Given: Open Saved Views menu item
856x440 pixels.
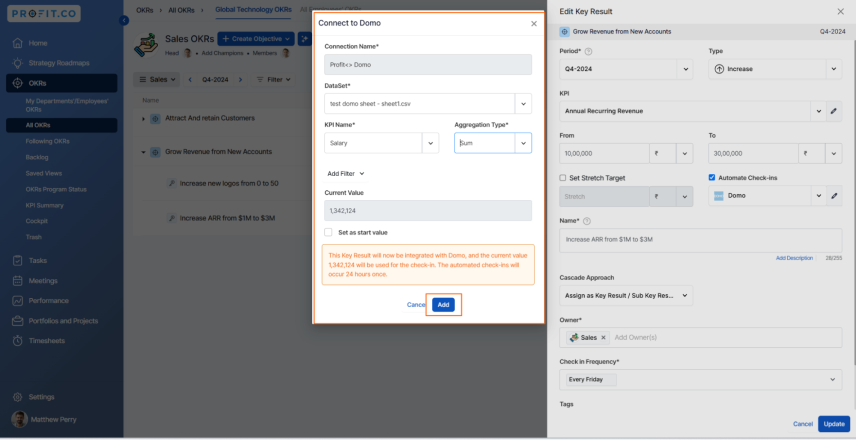Looking at the screenshot, I should click(44, 173).
